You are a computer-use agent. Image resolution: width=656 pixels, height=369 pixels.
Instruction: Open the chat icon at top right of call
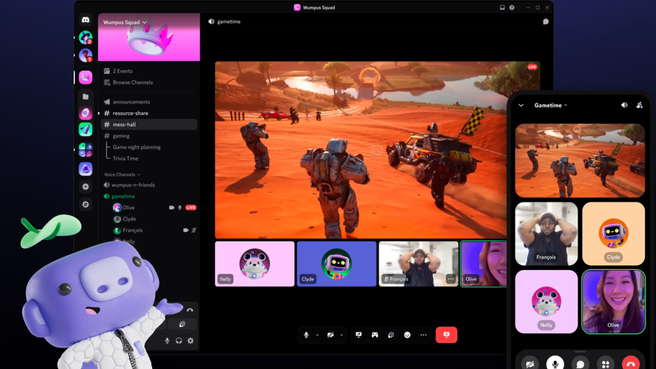pos(546,22)
